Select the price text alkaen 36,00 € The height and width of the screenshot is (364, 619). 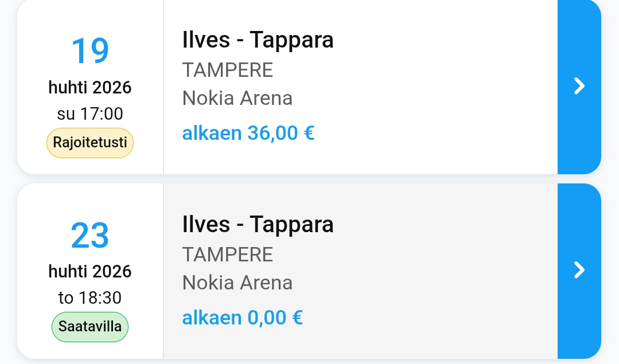248,133
